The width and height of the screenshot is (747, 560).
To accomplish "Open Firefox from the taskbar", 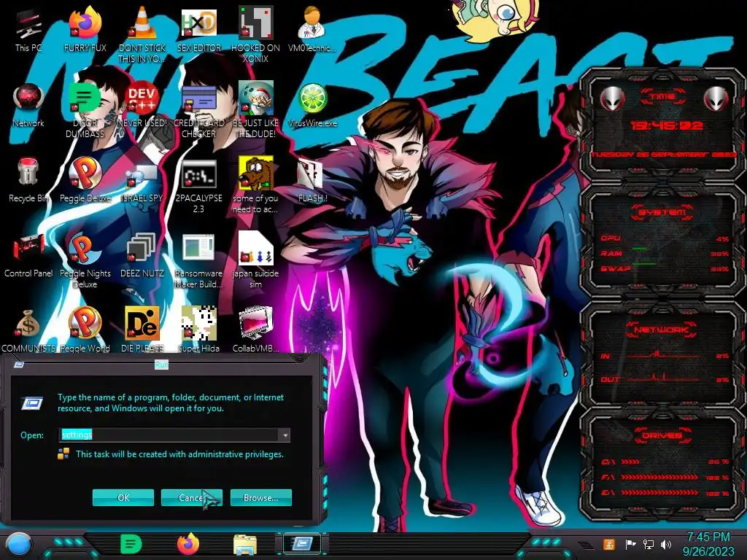I will click(188, 544).
